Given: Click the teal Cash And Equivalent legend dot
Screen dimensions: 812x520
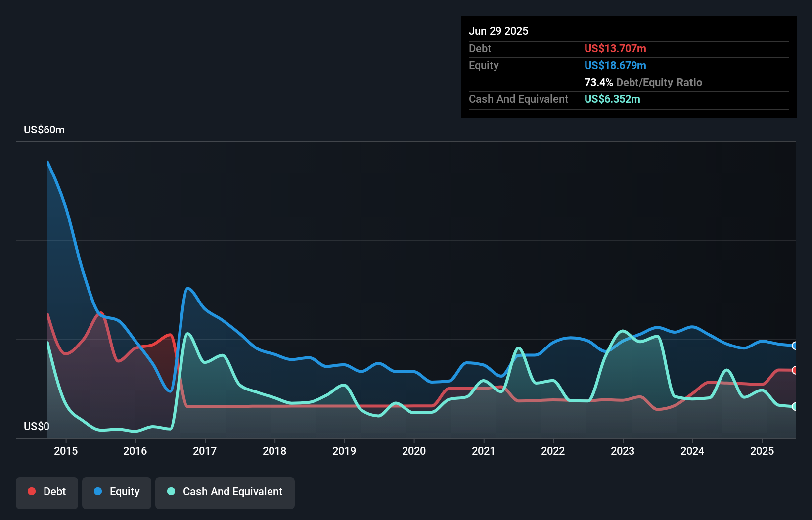Looking at the screenshot, I should (x=170, y=491).
